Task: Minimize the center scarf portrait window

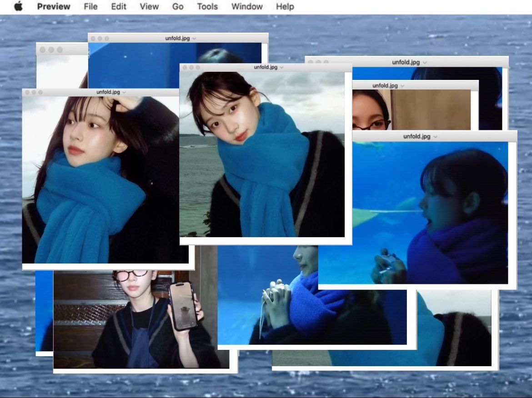Action: (191, 67)
